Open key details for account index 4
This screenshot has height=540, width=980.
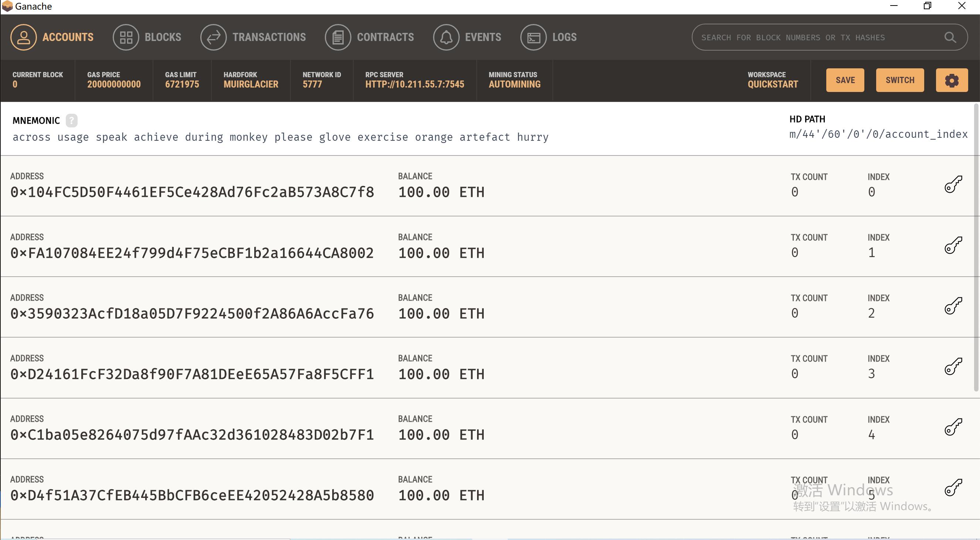tap(953, 427)
